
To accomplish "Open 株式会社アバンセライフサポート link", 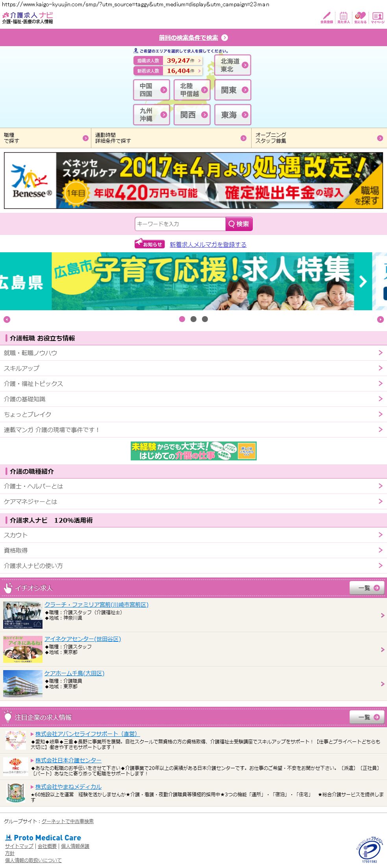I will tap(87, 734).
